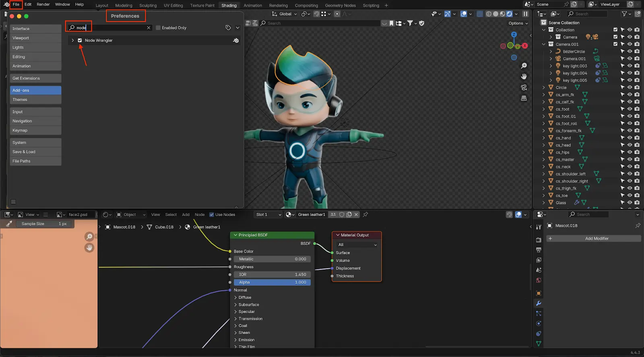Open the Themes preferences section
The image size is (644, 357).
click(x=36, y=100)
